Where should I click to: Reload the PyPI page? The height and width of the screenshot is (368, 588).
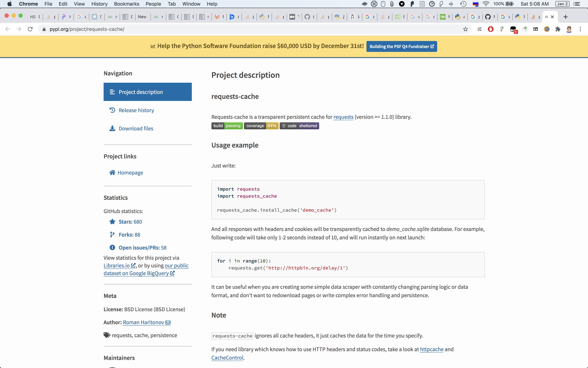(x=30, y=29)
